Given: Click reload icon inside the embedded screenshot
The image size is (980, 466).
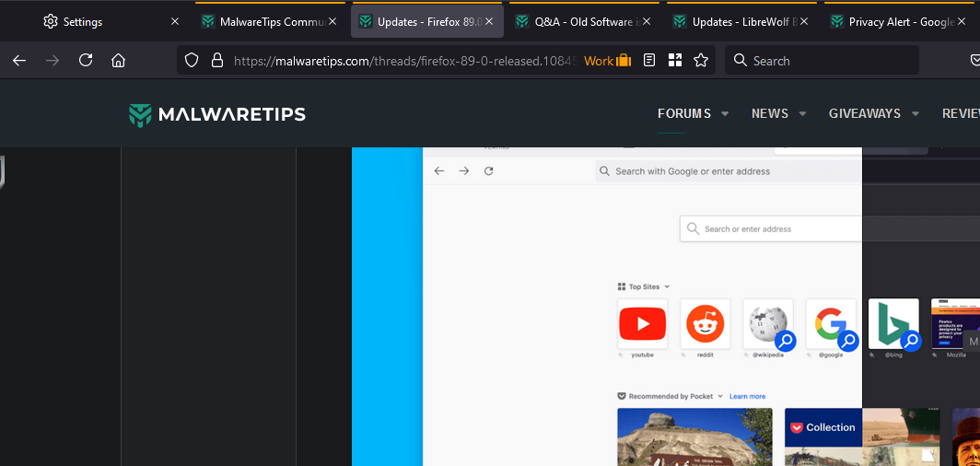Looking at the screenshot, I should (489, 171).
